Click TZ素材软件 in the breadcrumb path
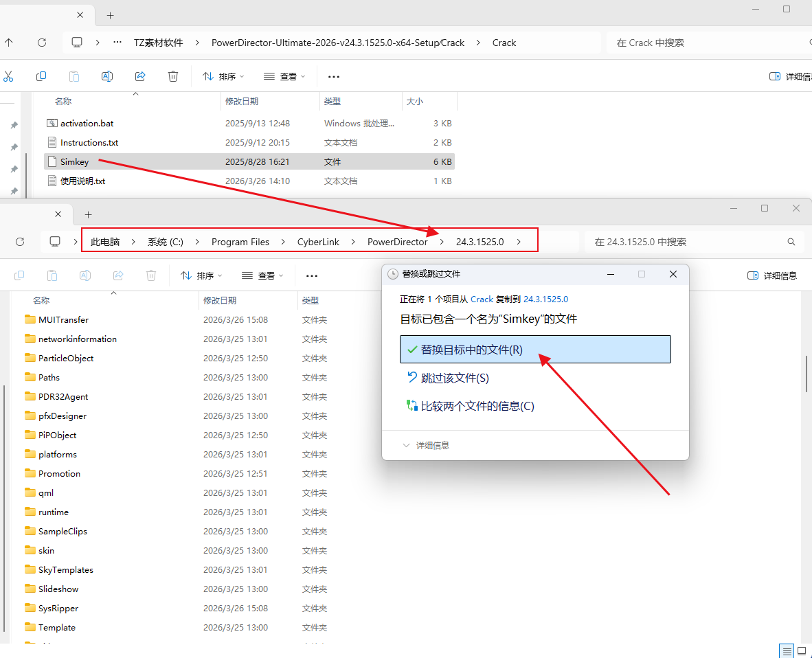The image size is (812, 658). pyautogui.click(x=159, y=43)
